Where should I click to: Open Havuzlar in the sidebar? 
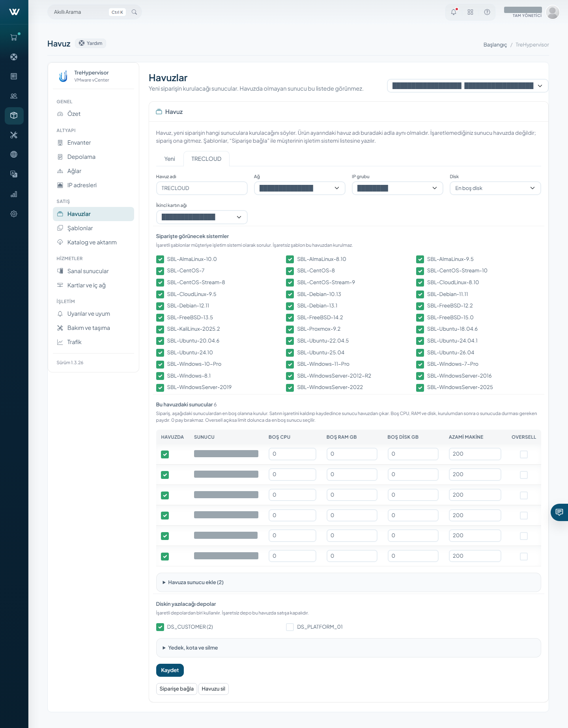coord(93,214)
